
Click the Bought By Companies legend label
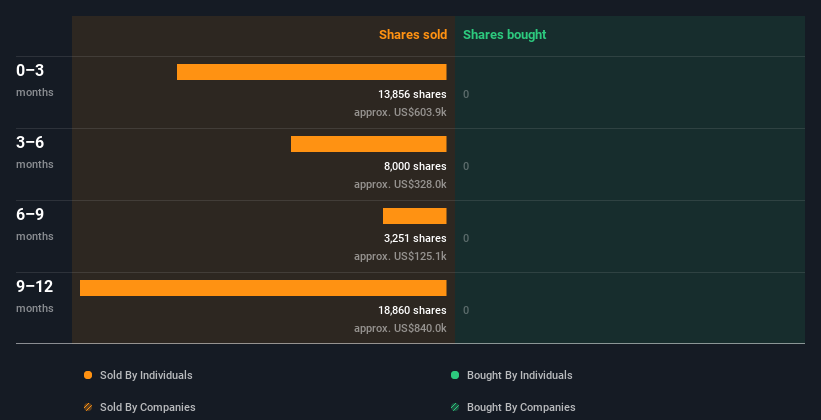(x=521, y=407)
